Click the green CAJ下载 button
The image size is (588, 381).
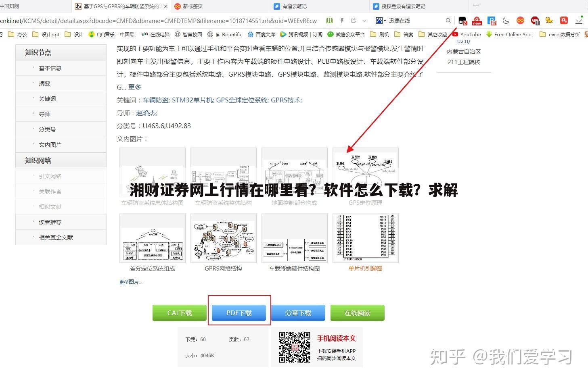click(180, 313)
